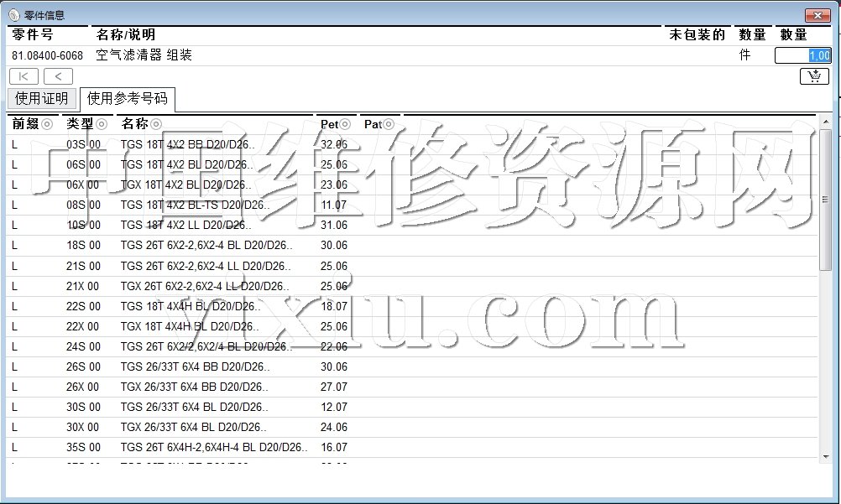Click the 零件信息 window title icon
Image resolution: width=841 pixels, height=504 pixels.
click(13, 15)
